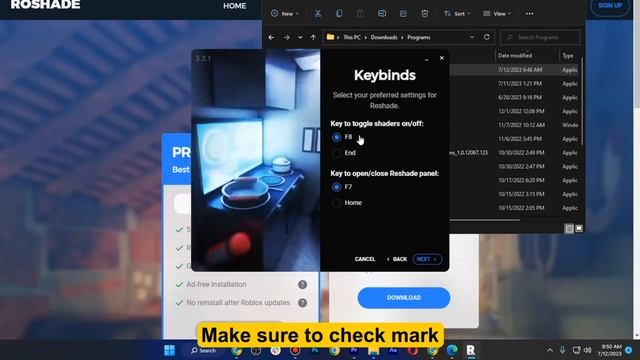The width and height of the screenshot is (640, 360).
Task: Open the New menu in File Explorer
Action: (x=285, y=13)
